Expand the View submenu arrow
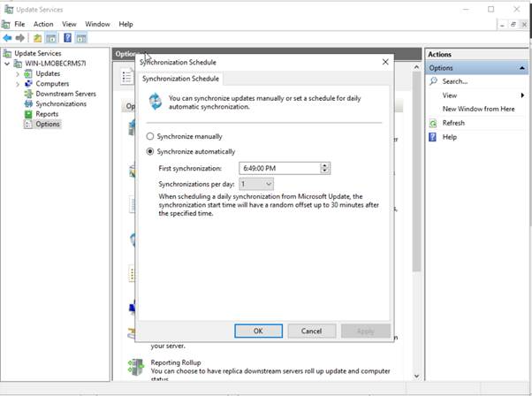532x396 pixels. pos(522,95)
